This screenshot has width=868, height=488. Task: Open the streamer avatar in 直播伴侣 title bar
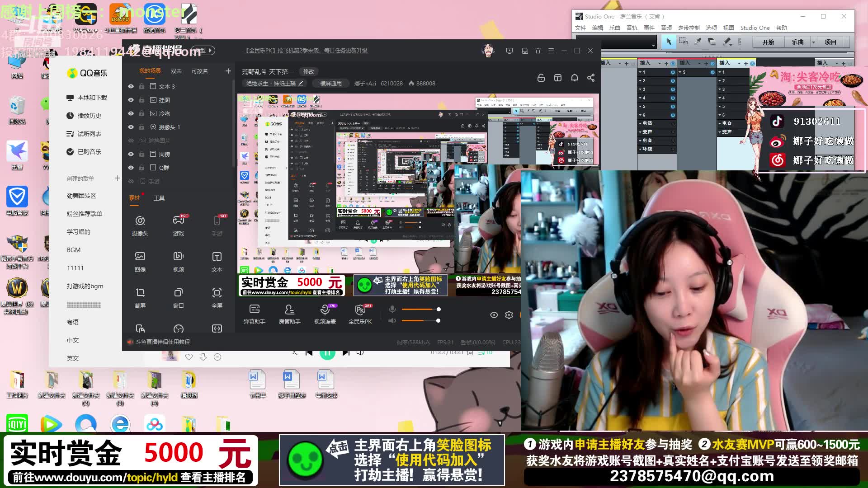click(x=488, y=50)
